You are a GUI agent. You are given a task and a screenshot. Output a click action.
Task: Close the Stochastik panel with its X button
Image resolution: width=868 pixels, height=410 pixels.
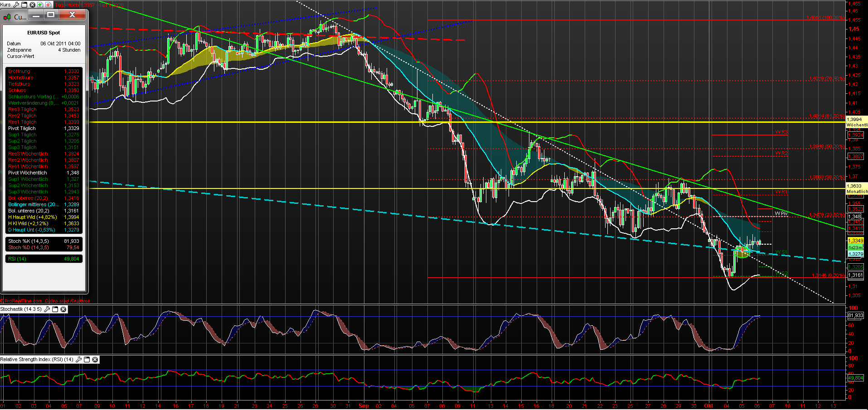[x=63, y=309]
